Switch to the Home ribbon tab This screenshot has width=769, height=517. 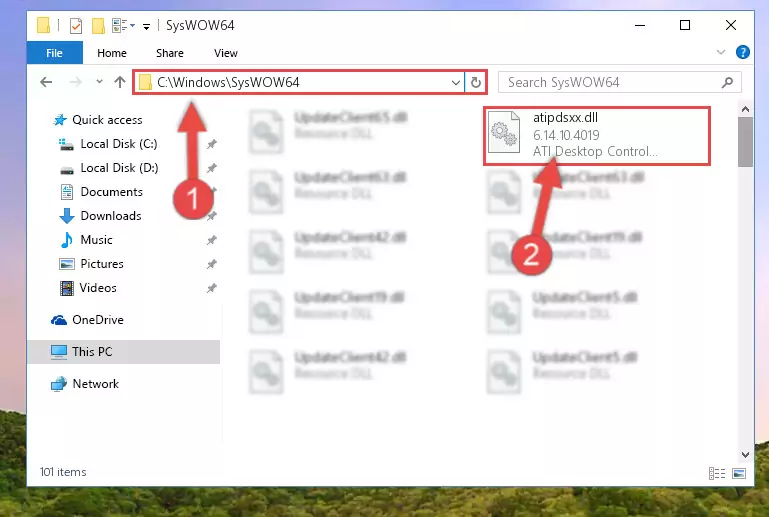click(112, 53)
